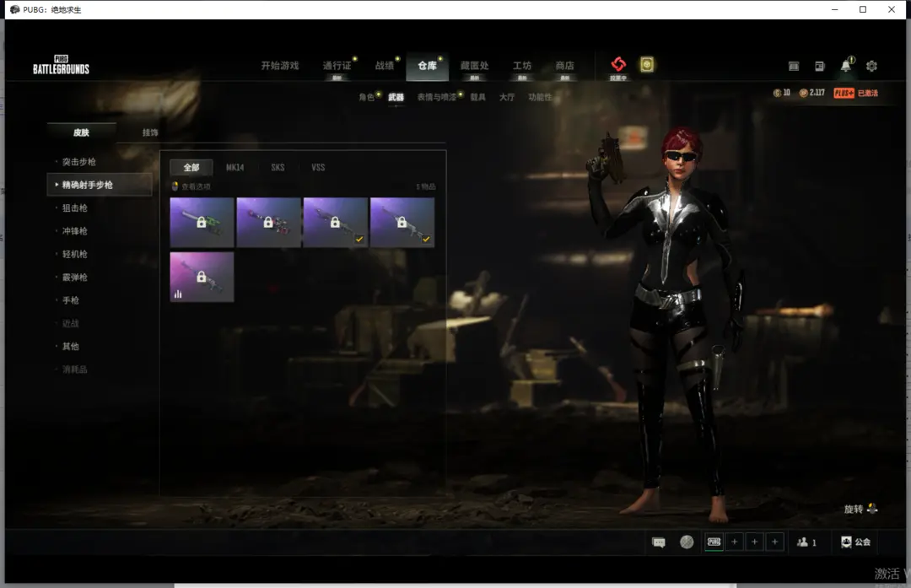Open the 藏匿处 tab
Screen dimensions: 911x588
pos(475,66)
